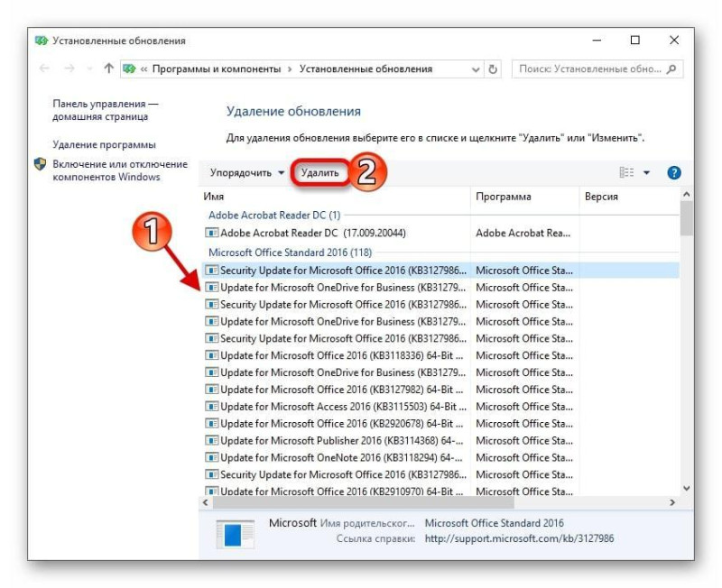Click the Удалить button
This screenshot has width=722, height=588.
pos(320,173)
